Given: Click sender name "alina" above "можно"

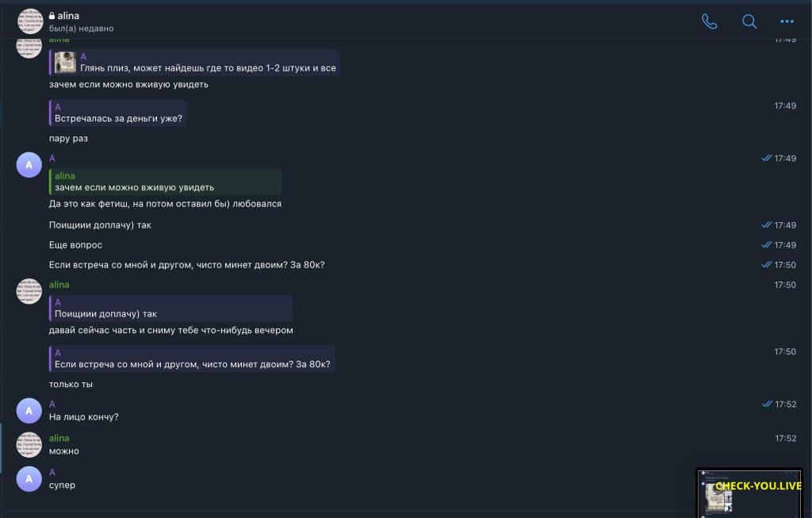Looking at the screenshot, I should pyautogui.click(x=59, y=438).
